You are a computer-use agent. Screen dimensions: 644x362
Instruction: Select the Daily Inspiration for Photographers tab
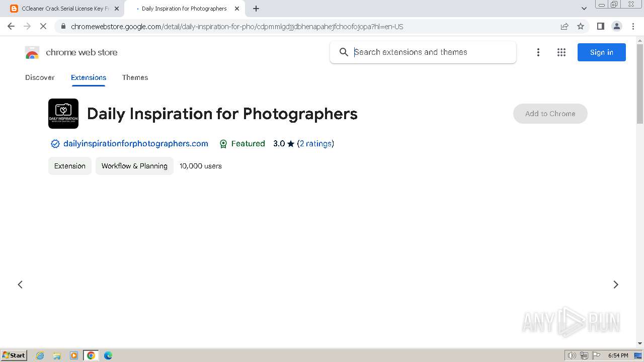point(184,9)
